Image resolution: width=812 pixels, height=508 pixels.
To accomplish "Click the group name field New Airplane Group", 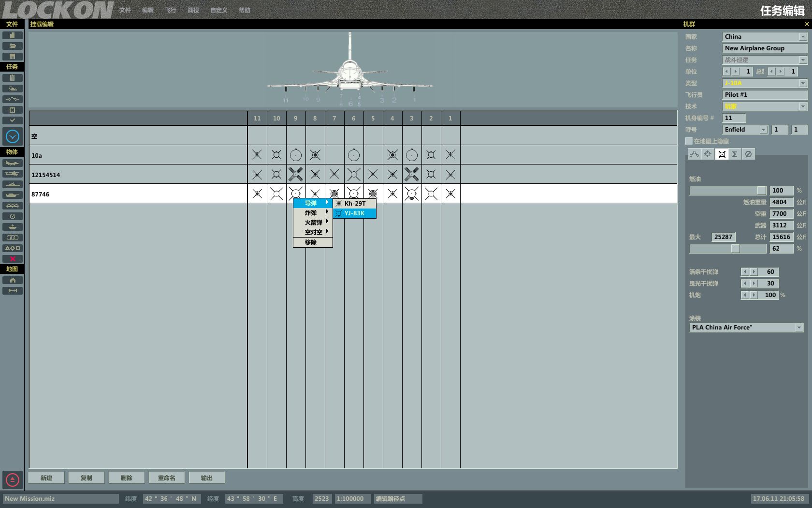I will coord(765,48).
